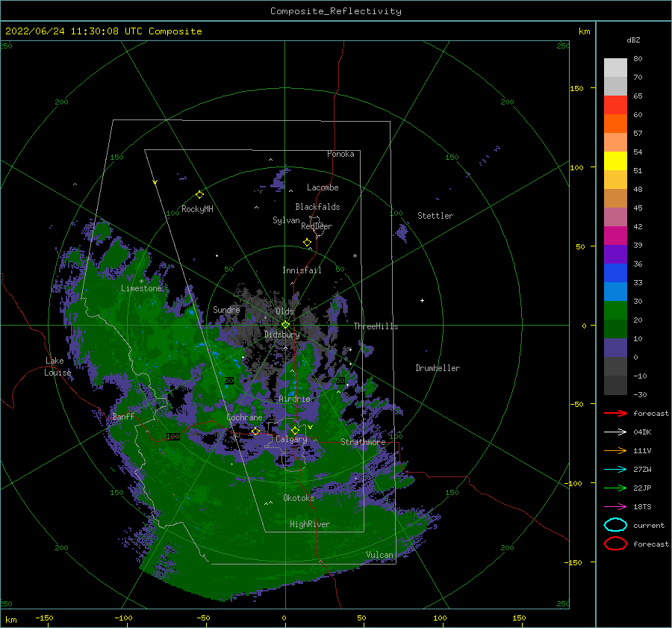Click the Okotoks town label
This screenshot has height=628, width=672.
click(x=299, y=498)
